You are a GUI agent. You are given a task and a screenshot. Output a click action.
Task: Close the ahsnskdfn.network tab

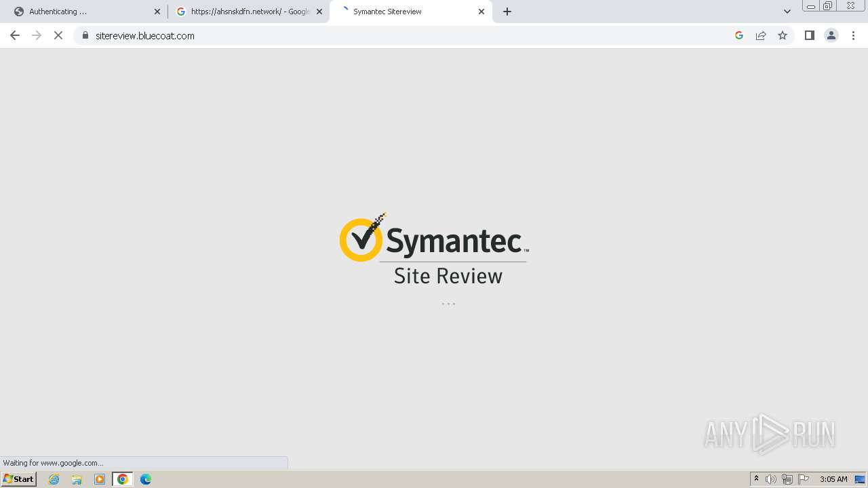[x=319, y=12]
